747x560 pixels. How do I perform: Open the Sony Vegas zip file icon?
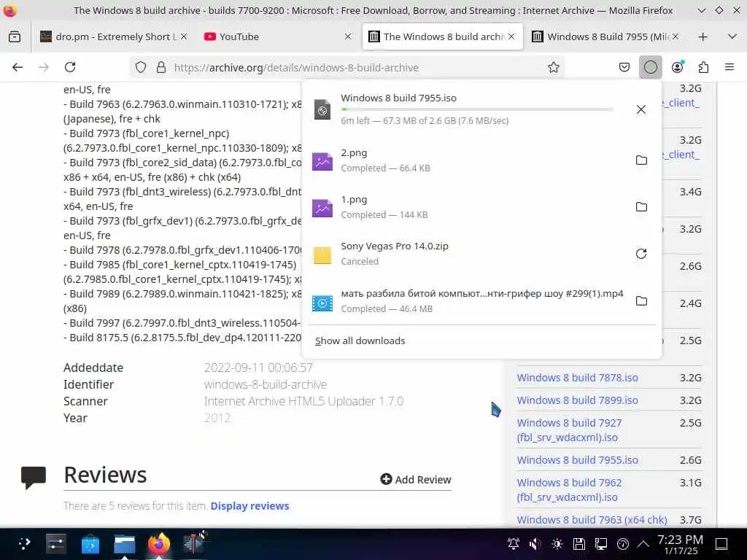click(322, 255)
